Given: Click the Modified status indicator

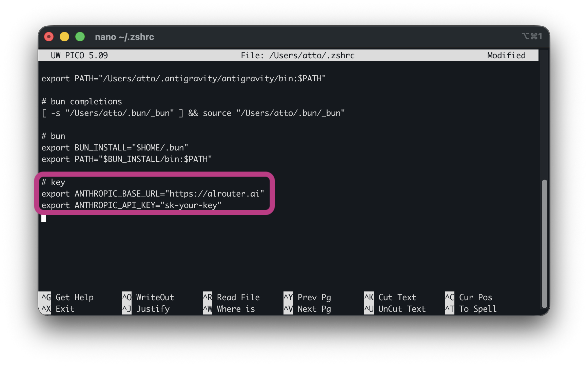Looking at the screenshot, I should coord(506,55).
